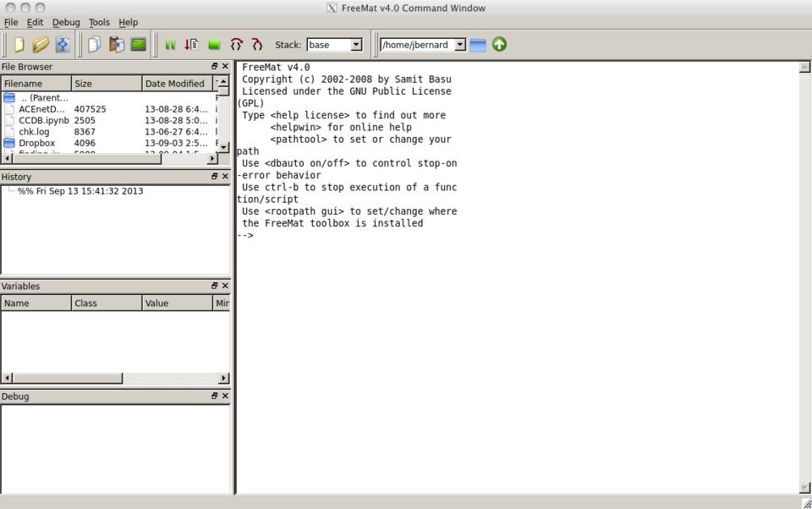The image size is (812, 509).
Task: Click the Open file folder icon
Action: pos(40,45)
